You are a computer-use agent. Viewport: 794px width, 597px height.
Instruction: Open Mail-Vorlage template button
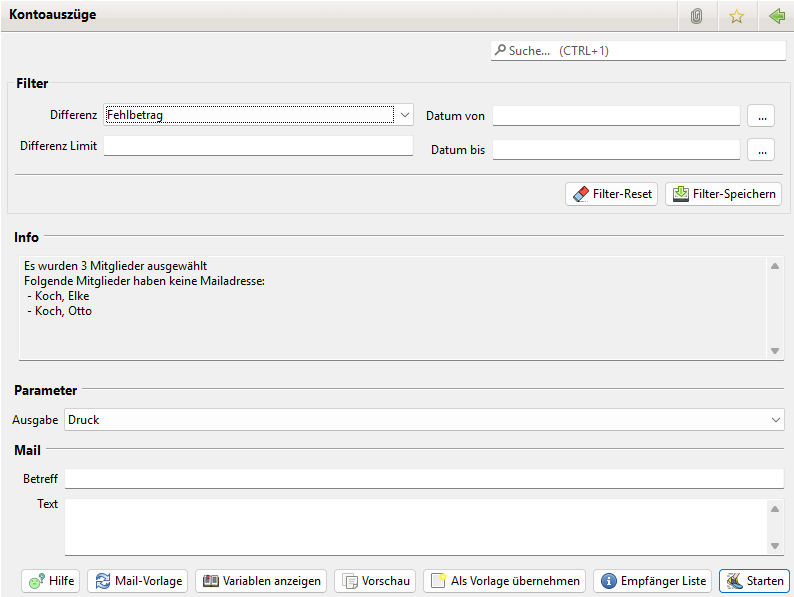coord(138,581)
